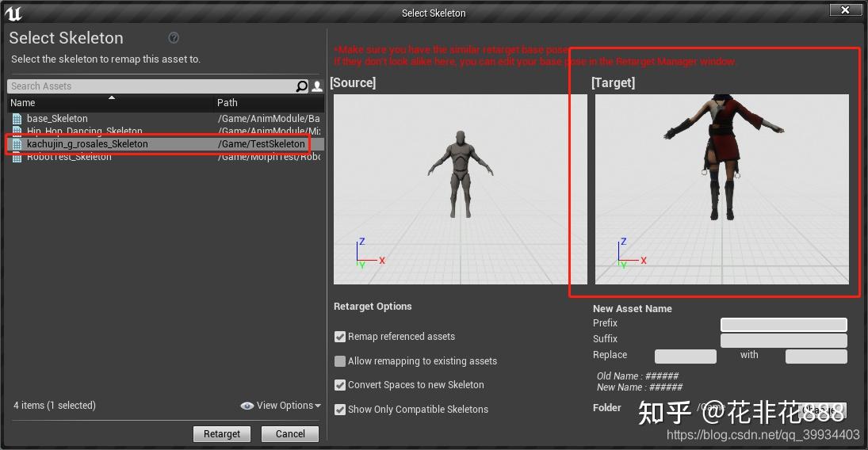868x450 pixels.
Task: Toggle Remap referenced assets checkbox
Action: tap(340, 337)
